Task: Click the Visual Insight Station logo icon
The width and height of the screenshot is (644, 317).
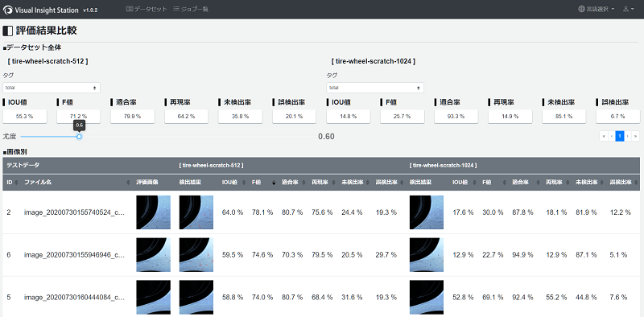Action: (7, 10)
